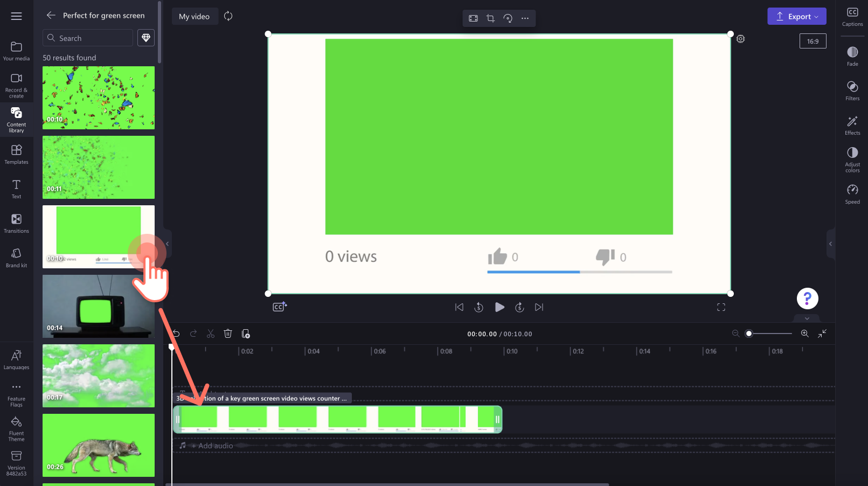Open the Record & create panel

[16, 86]
